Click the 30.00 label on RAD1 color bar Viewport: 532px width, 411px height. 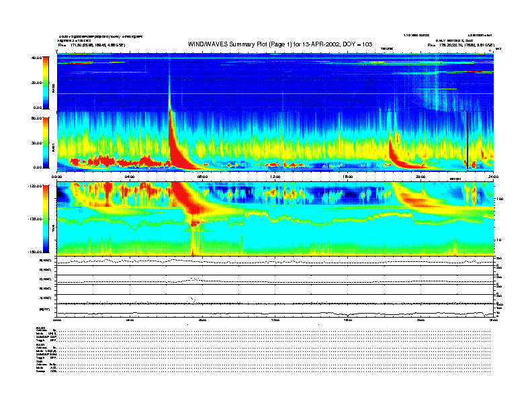tap(36, 143)
